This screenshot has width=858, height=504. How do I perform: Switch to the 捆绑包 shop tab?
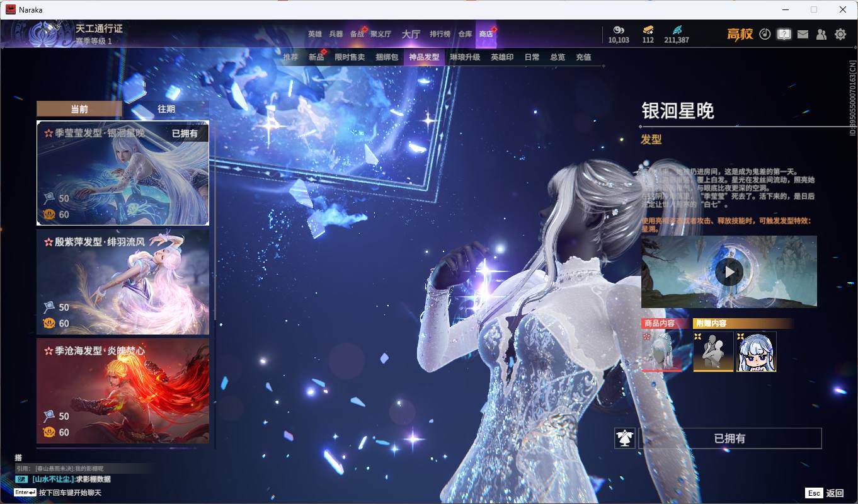click(x=387, y=57)
